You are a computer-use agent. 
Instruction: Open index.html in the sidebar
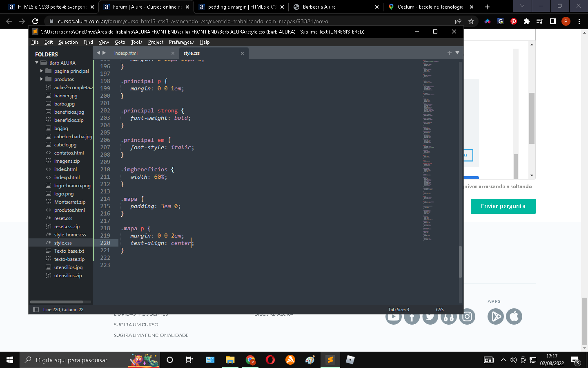tap(65, 169)
